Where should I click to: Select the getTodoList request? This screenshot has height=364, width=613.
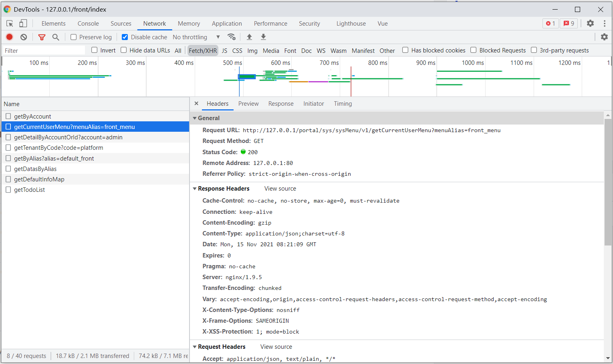[x=30, y=190]
